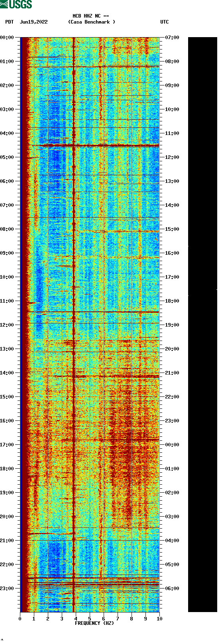Click the 12:00 PDT time label

pyautogui.click(x=7, y=325)
